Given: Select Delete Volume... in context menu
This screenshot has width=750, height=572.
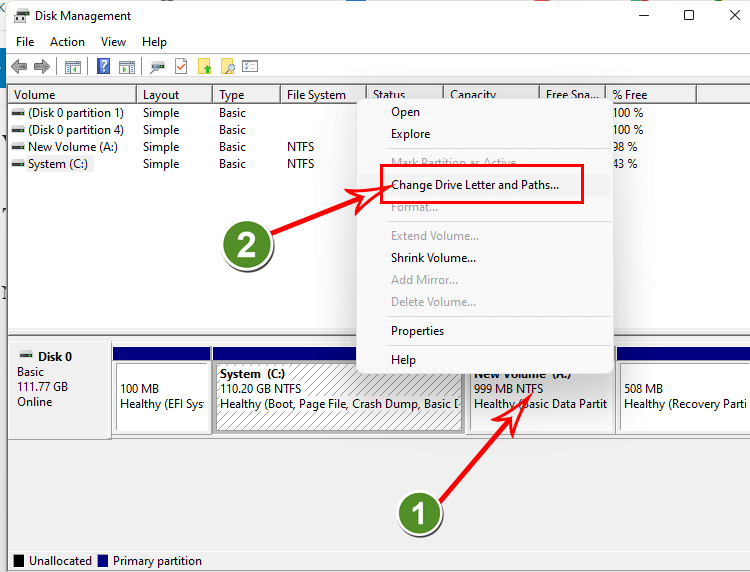Looking at the screenshot, I should click(x=485, y=302).
